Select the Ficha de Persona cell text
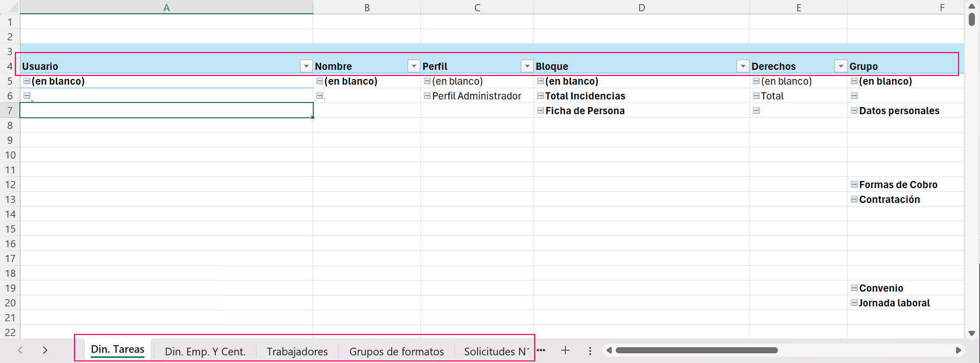980x363 pixels. pos(585,111)
